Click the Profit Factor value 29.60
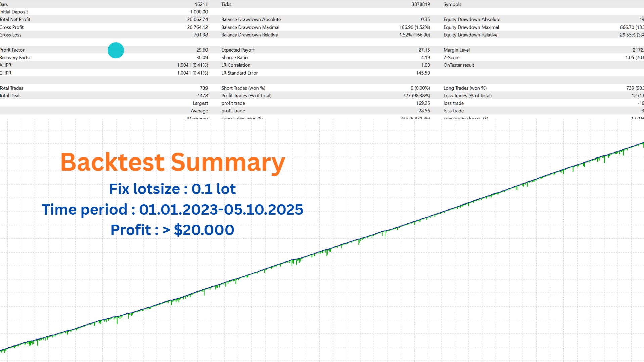 pyautogui.click(x=202, y=50)
